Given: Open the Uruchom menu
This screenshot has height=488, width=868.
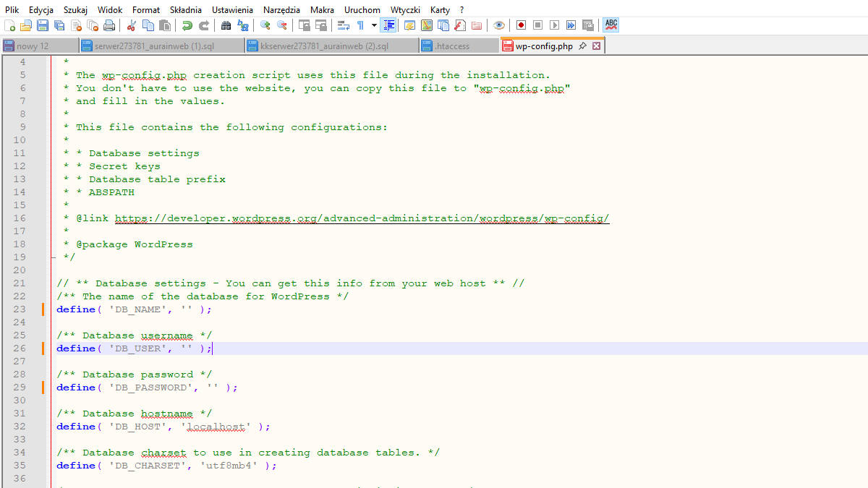Looking at the screenshot, I should (362, 10).
